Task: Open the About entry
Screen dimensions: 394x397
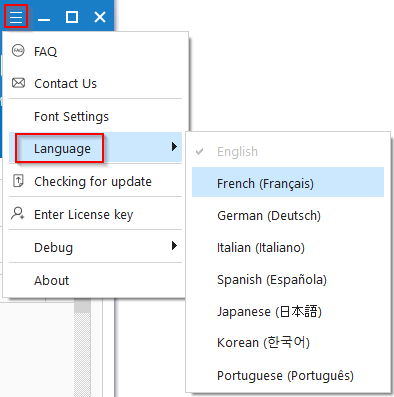Action: 95,280
